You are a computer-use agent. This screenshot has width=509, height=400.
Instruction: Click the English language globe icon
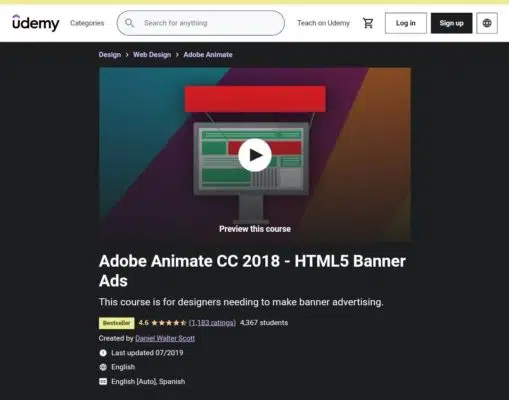click(103, 367)
